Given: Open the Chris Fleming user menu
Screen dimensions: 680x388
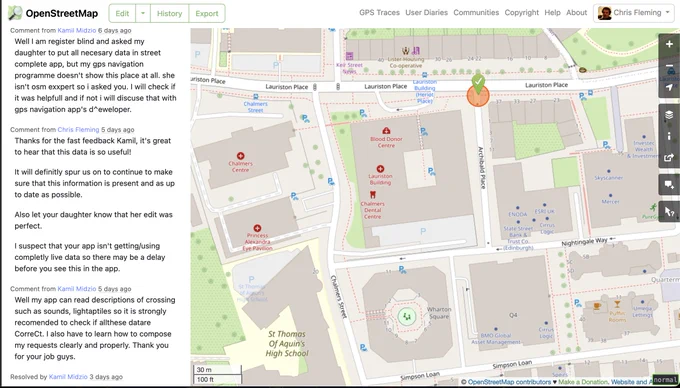Looking at the screenshot, I should pos(633,13).
